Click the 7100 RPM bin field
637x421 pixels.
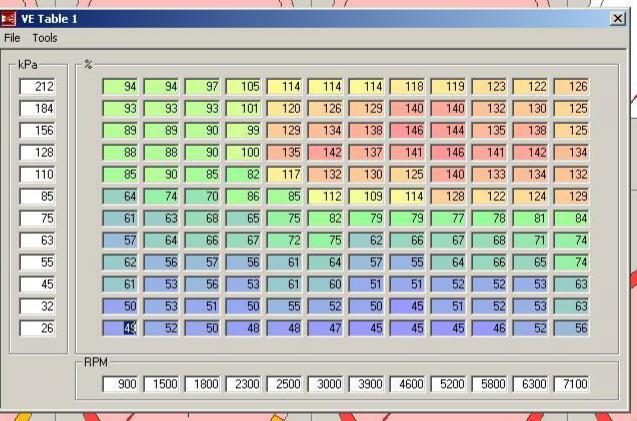click(x=572, y=384)
